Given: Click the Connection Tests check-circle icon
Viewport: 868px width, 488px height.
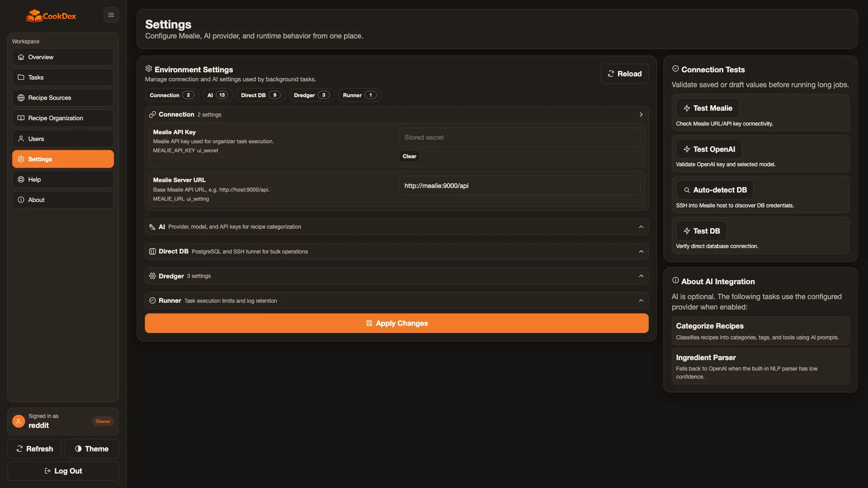Looking at the screenshot, I should pos(675,69).
